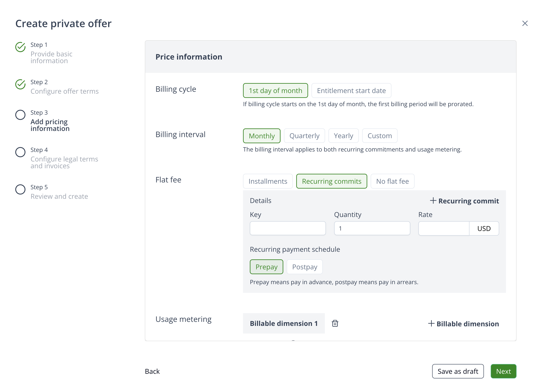Click the Step 4 circle indicator
542x392 pixels.
pyautogui.click(x=20, y=152)
